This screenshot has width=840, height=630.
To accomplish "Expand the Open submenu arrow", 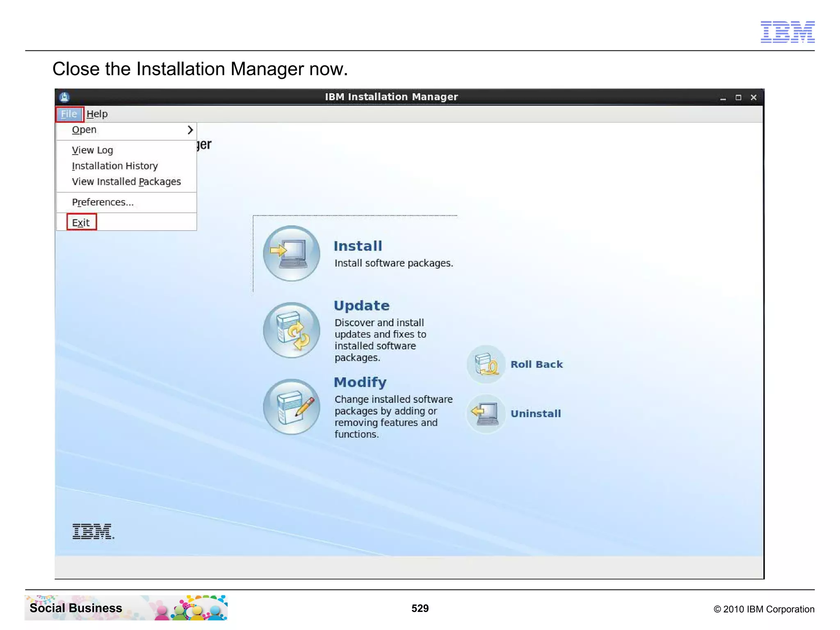I will click(190, 130).
